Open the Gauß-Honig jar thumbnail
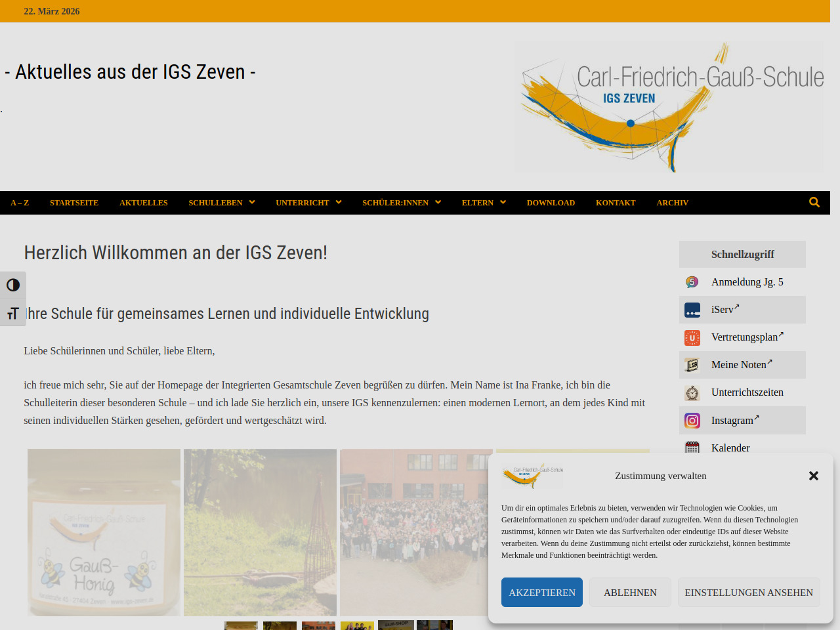 click(x=104, y=532)
